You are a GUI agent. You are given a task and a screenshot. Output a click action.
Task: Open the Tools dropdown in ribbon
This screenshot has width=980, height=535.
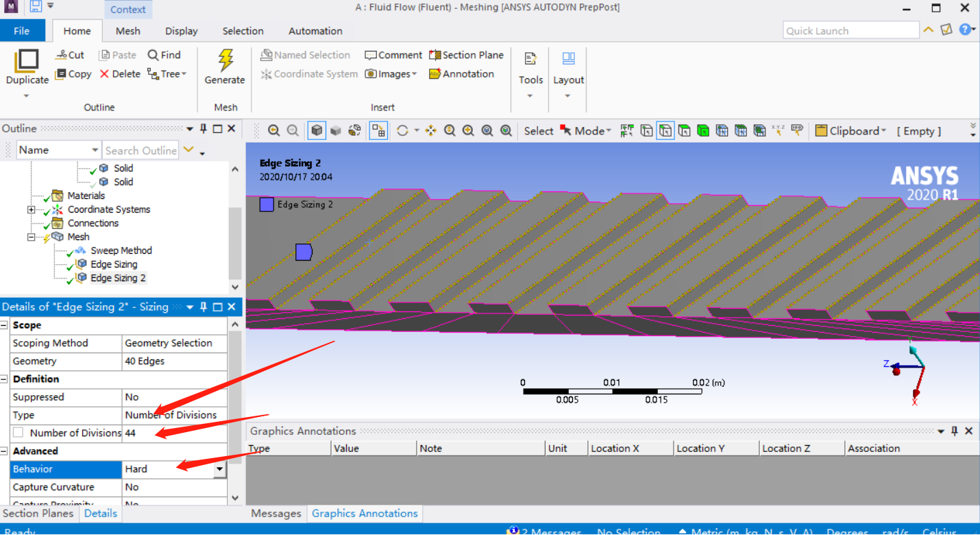pyautogui.click(x=530, y=97)
